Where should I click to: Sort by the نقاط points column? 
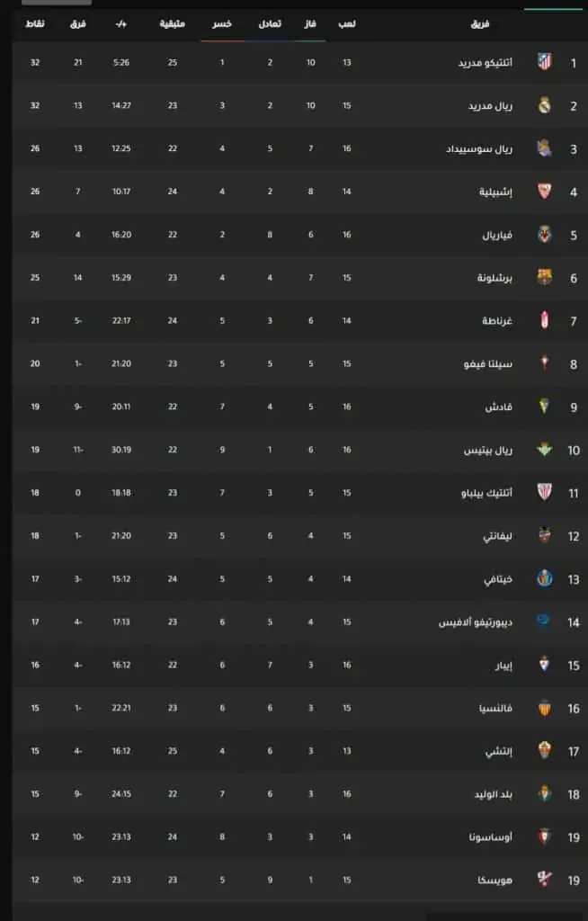pos(35,24)
